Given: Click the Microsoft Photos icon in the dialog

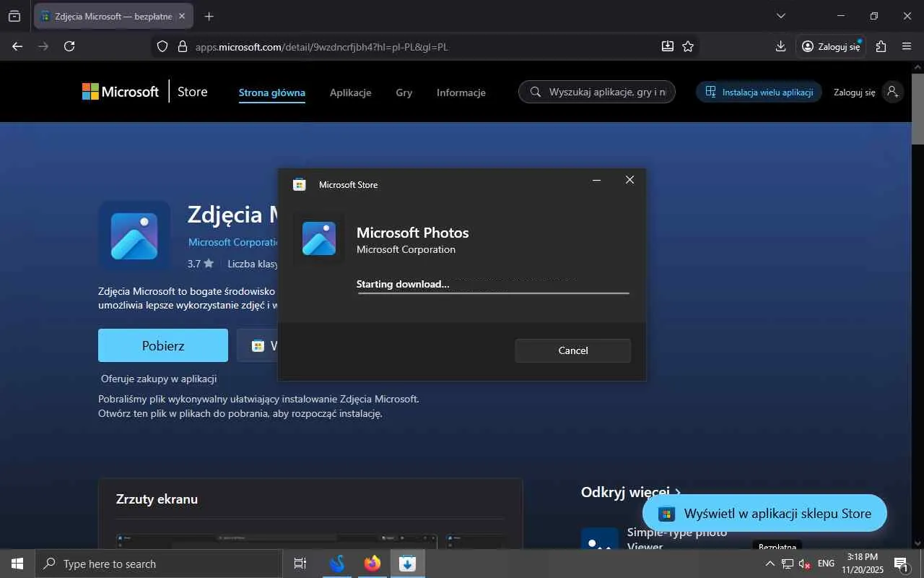Looking at the screenshot, I should click(x=319, y=238).
